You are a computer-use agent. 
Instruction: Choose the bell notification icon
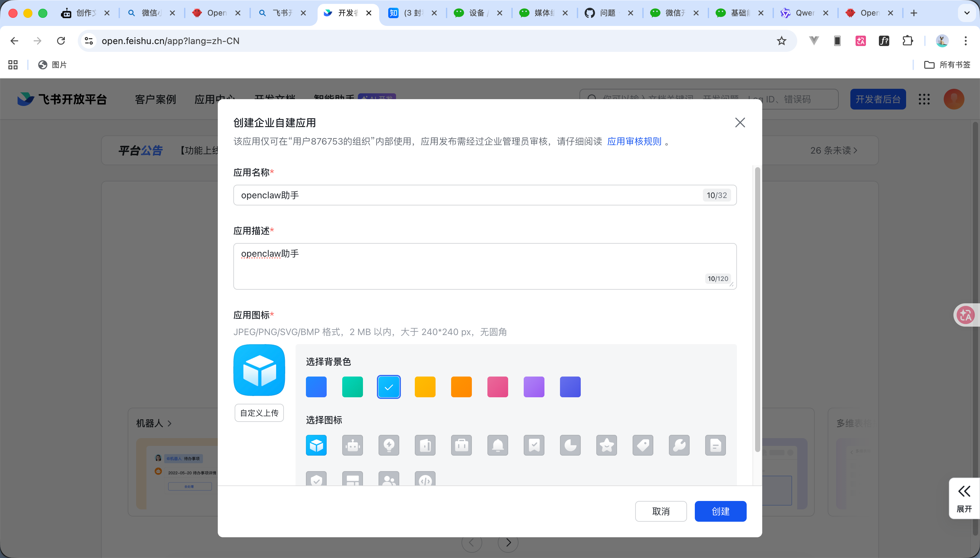click(497, 445)
